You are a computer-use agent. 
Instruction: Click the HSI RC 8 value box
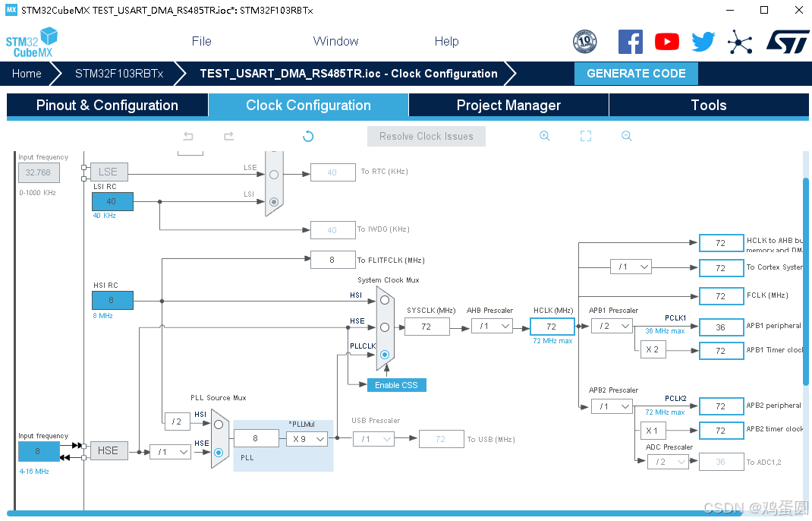[x=112, y=300]
